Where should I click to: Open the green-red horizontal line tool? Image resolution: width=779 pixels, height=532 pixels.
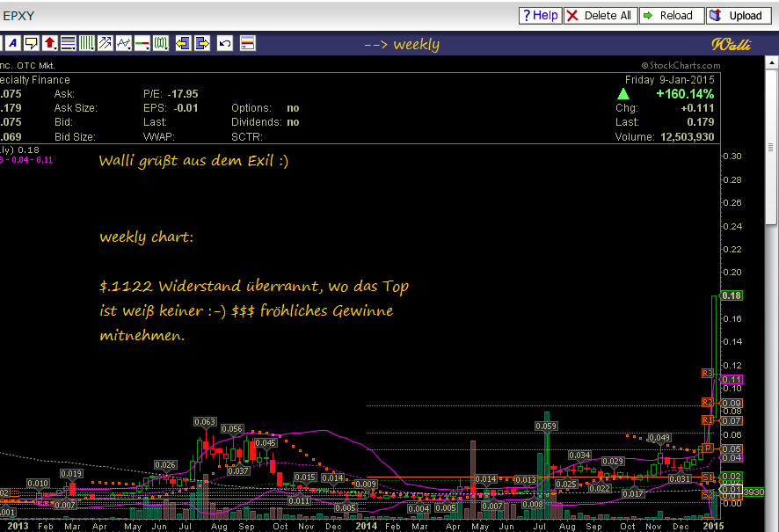(x=142, y=44)
